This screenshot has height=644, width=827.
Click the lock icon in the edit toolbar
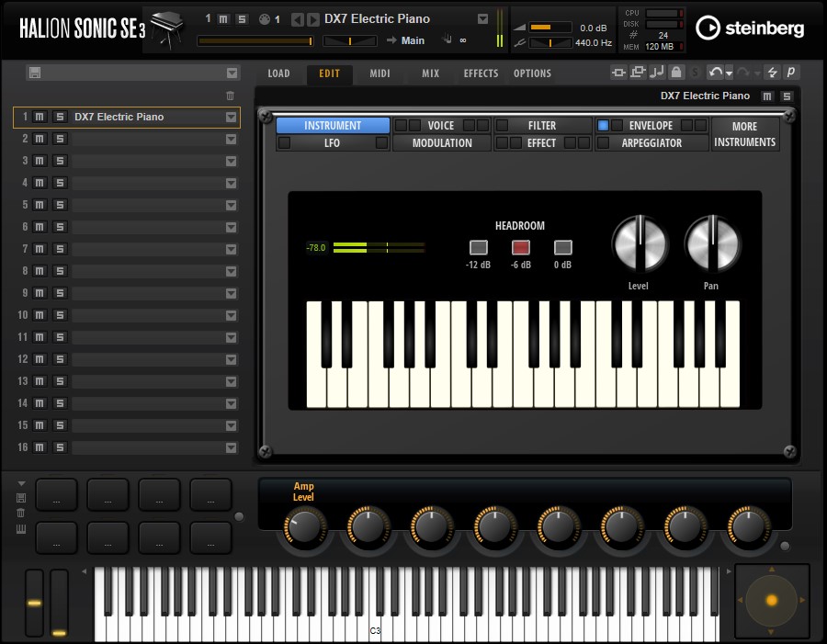676,72
